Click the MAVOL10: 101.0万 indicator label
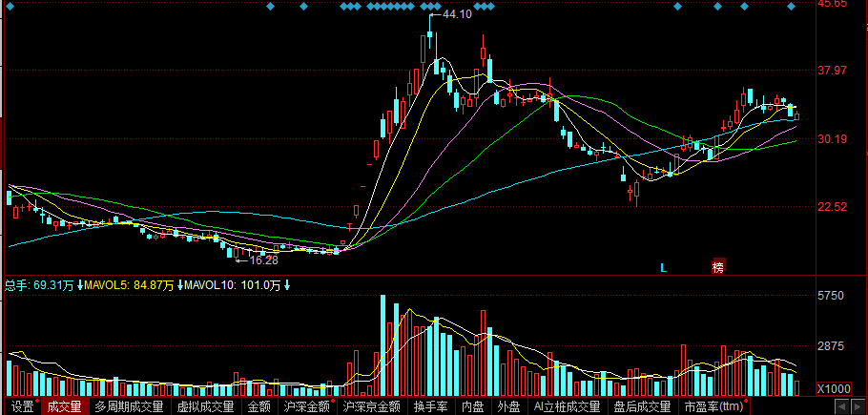This screenshot has height=415, width=868. 233,285
